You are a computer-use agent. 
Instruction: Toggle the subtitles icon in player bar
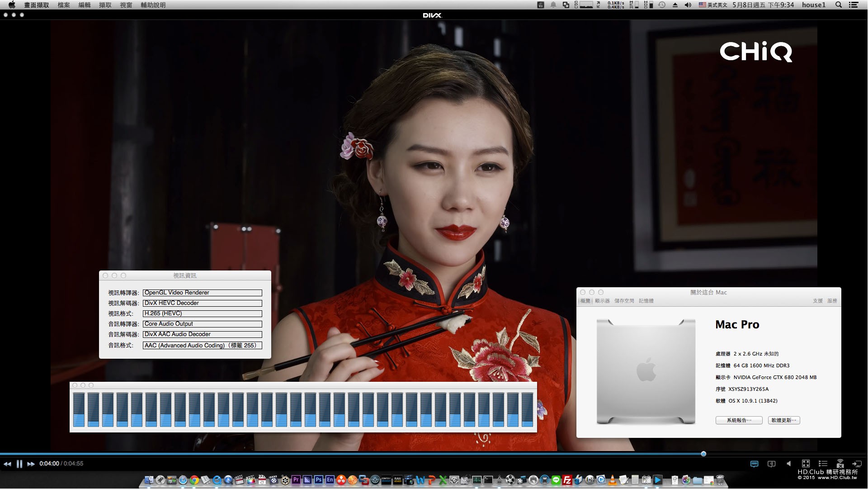click(754, 464)
